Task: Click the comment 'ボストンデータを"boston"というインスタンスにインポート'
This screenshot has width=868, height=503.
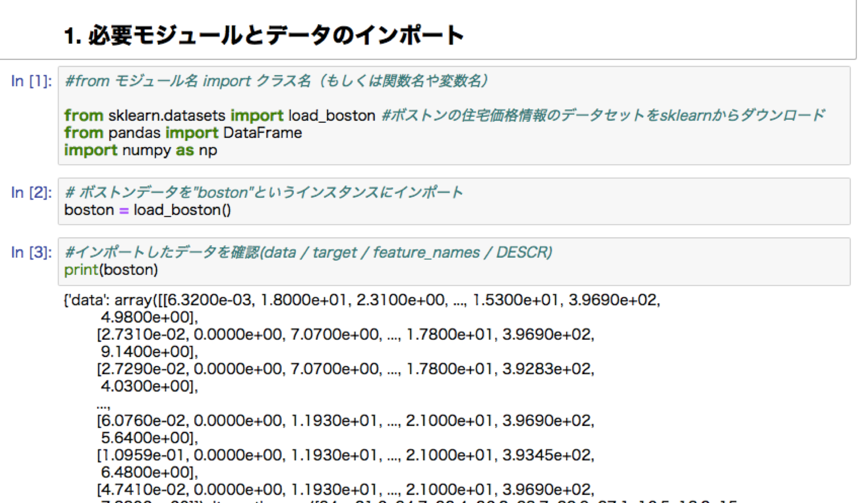Action: [264, 192]
